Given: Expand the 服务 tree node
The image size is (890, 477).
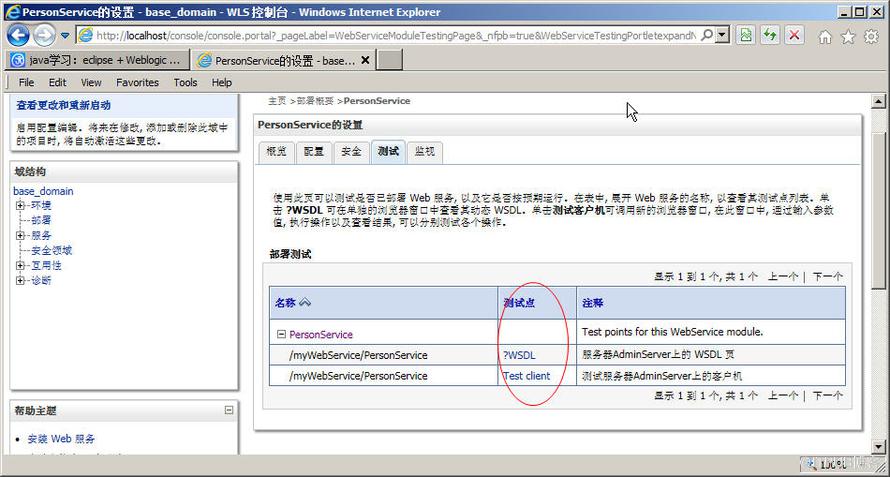Looking at the screenshot, I should [x=20, y=236].
